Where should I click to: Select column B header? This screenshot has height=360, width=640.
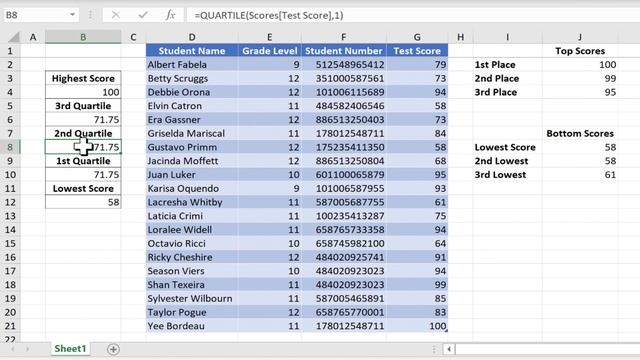point(83,37)
